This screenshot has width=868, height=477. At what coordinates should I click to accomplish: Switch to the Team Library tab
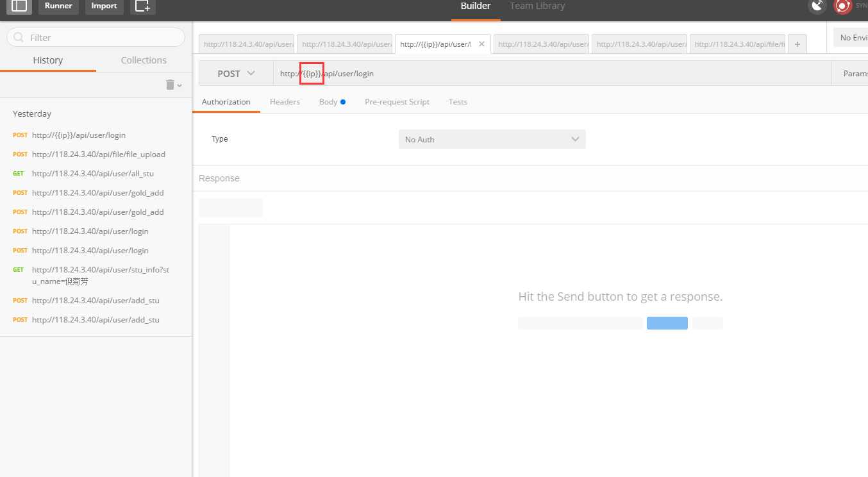(x=537, y=6)
